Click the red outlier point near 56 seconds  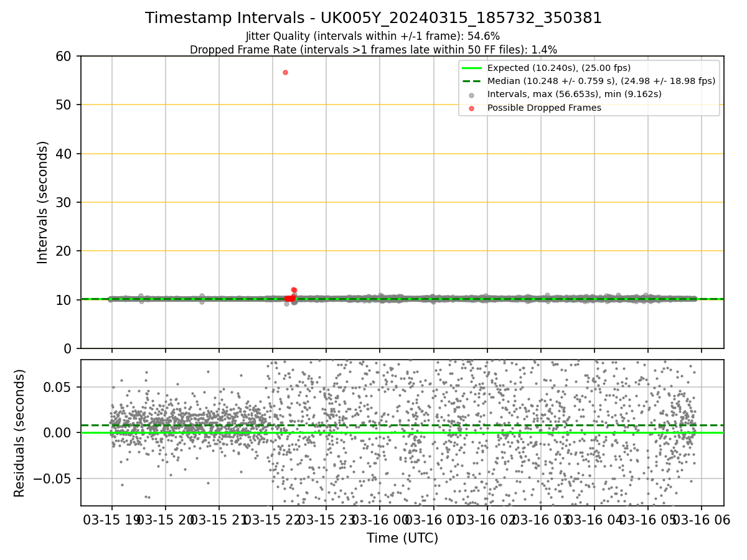285,72
